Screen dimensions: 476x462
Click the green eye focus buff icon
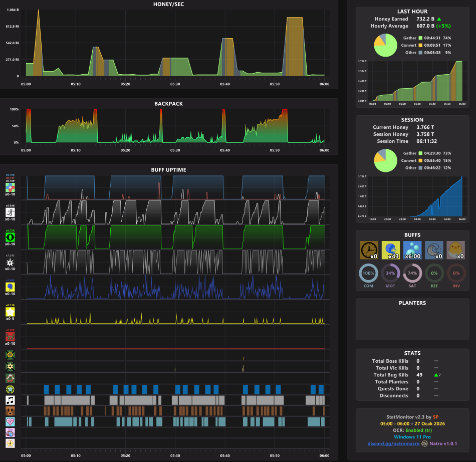(10, 237)
